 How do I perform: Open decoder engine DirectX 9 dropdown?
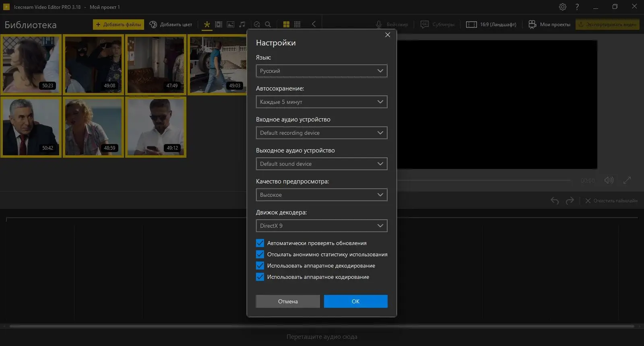point(321,226)
